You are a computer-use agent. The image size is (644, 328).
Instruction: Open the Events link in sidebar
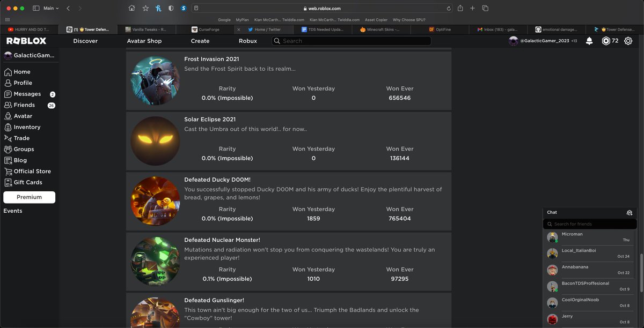click(x=13, y=211)
